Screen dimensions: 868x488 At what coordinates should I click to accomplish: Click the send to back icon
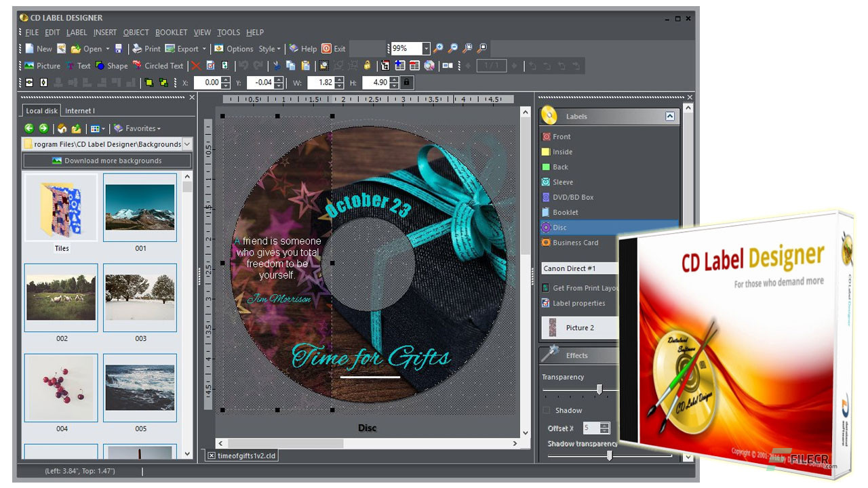pos(163,82)
